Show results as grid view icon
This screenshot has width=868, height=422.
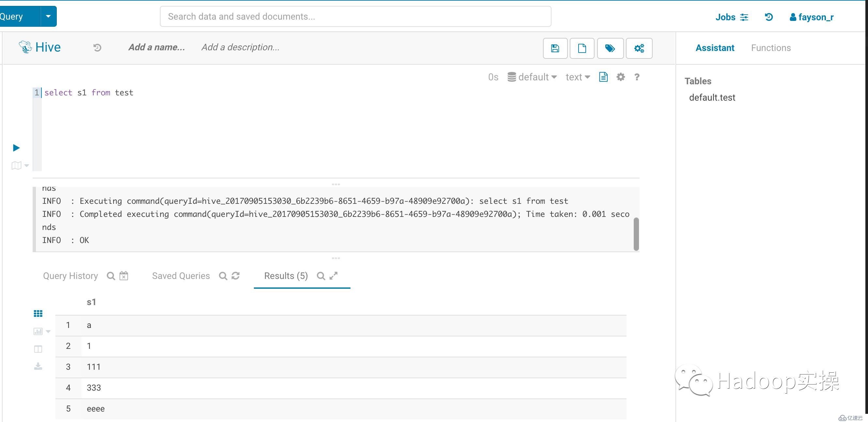click(38, 314)
